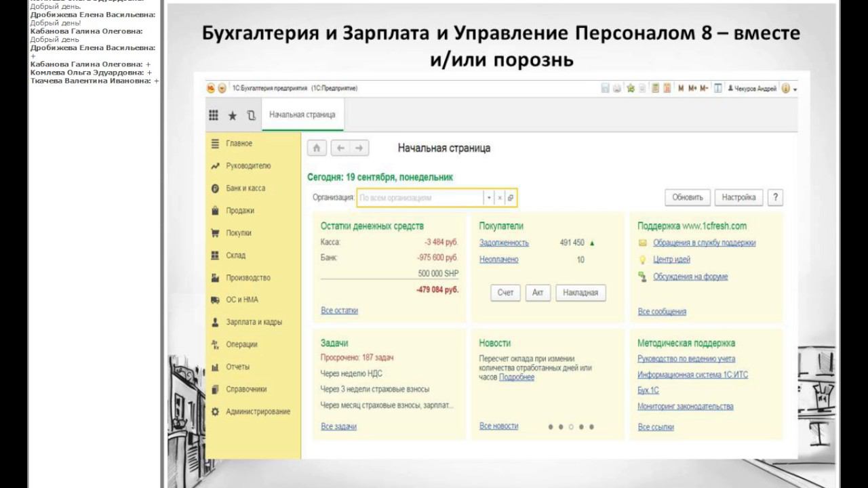Click into the Организация input field
The height and width of the screenshot is (488, 868).
pos(420,198)
